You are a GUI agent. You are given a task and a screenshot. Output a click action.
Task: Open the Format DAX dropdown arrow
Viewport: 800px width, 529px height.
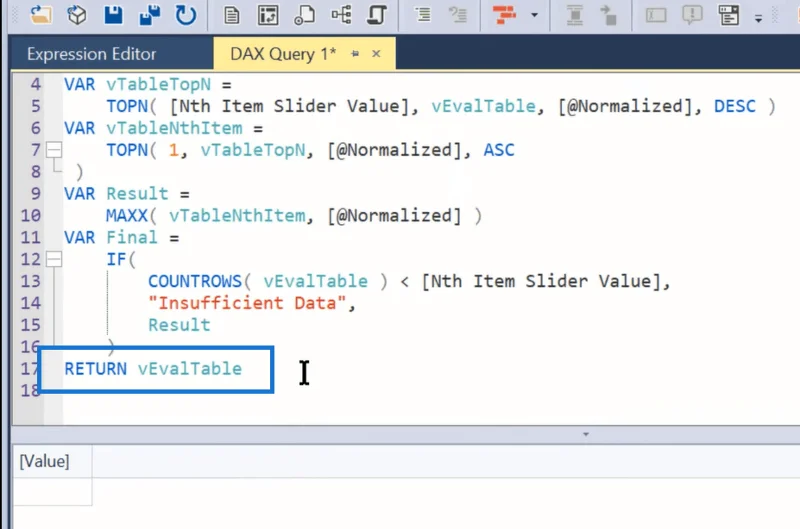[x=534, y=15]
